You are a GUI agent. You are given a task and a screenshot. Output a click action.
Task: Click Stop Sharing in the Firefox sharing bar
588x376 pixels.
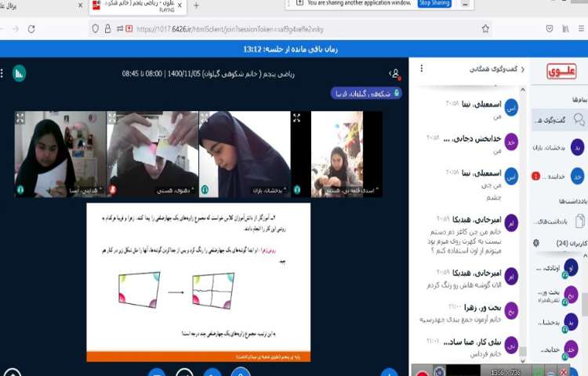(434, 3)
